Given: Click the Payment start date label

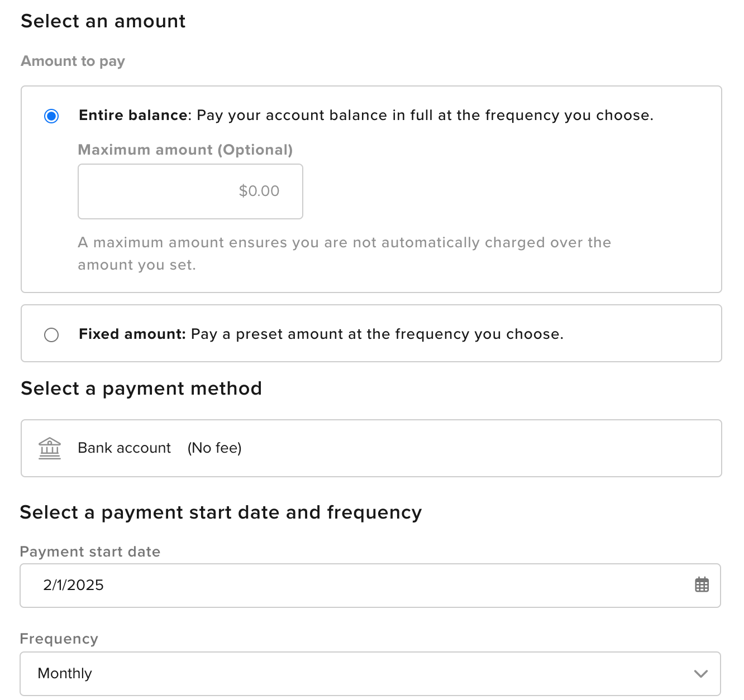Looking at the screenshot, I should coord(90,552).
